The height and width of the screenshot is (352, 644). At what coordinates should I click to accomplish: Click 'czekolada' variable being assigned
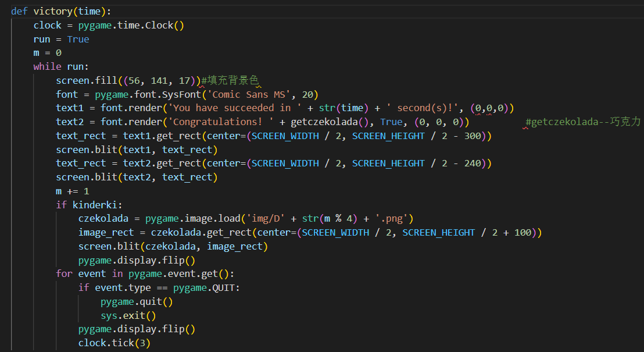103,218
